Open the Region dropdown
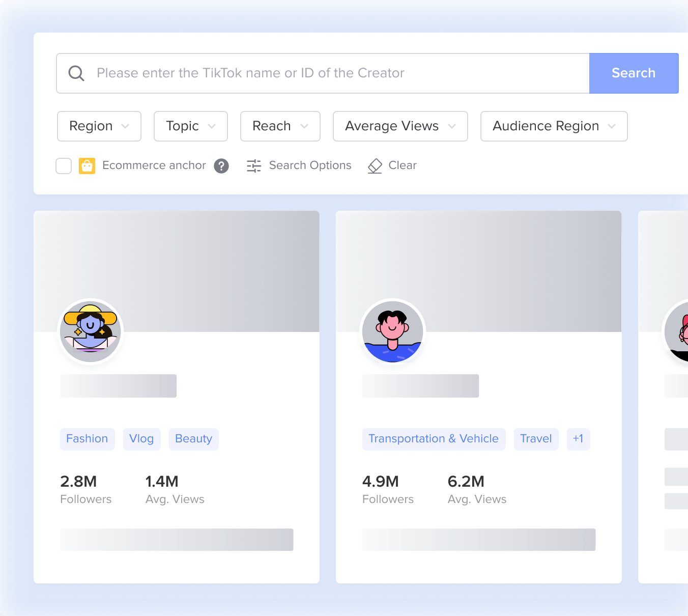 [99, 126]
